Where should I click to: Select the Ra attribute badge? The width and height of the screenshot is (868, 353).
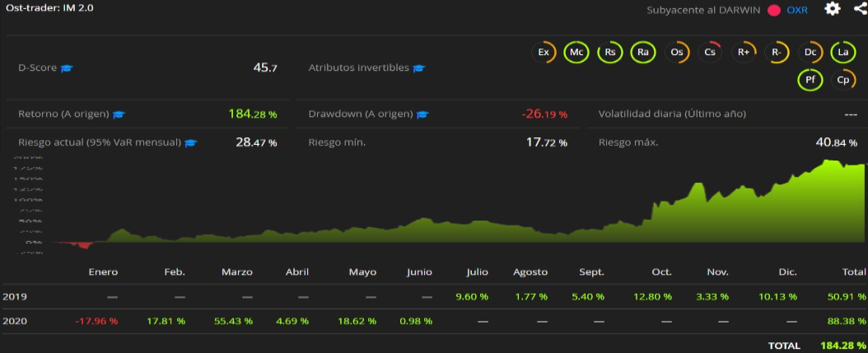(642, 53)
